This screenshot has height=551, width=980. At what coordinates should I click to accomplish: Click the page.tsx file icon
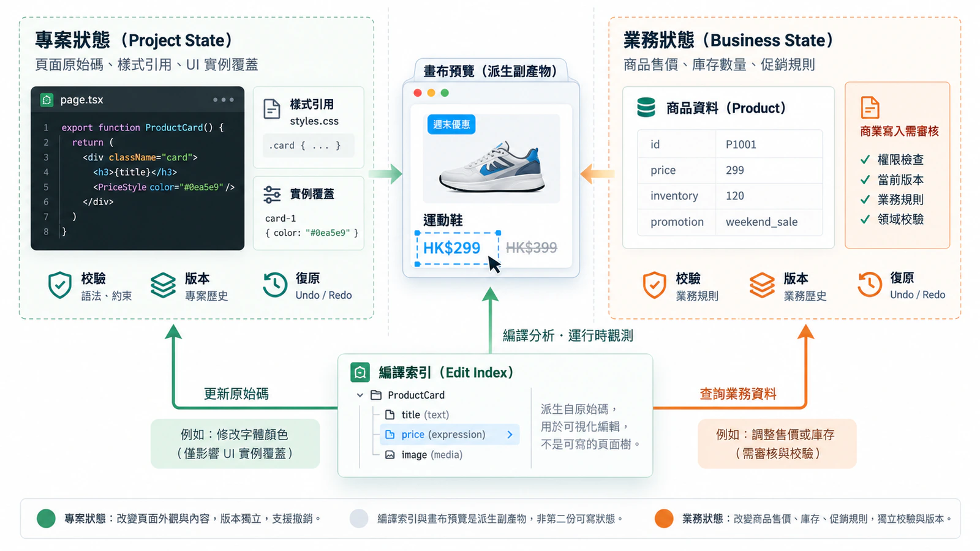[x=47, y=100]
